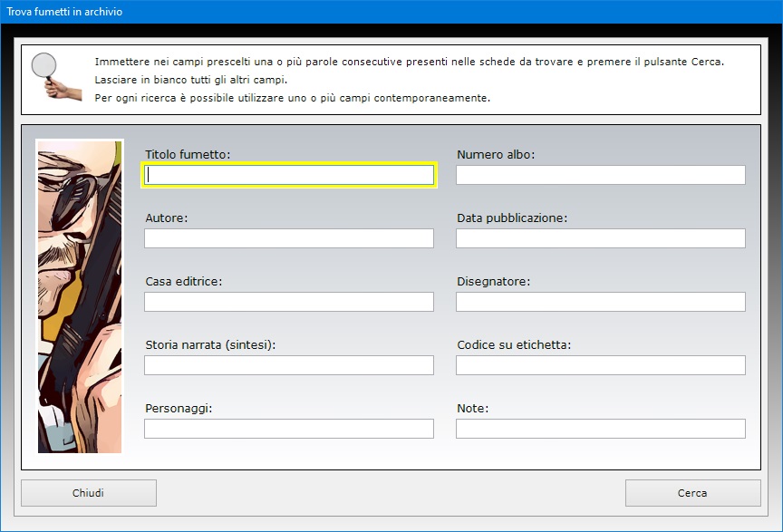
Task: Click the Storia narrata (sintesi) field
Action: tap(289, 365)
